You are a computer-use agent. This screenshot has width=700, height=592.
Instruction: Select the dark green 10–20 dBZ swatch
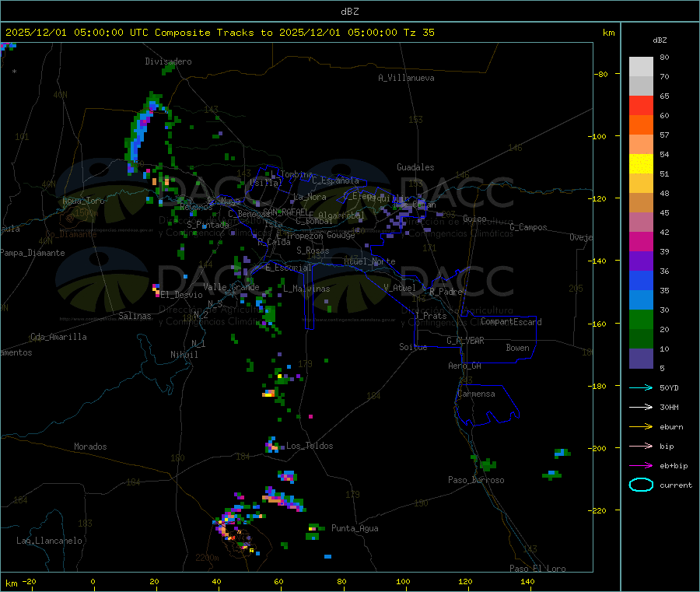pos(641,339)
